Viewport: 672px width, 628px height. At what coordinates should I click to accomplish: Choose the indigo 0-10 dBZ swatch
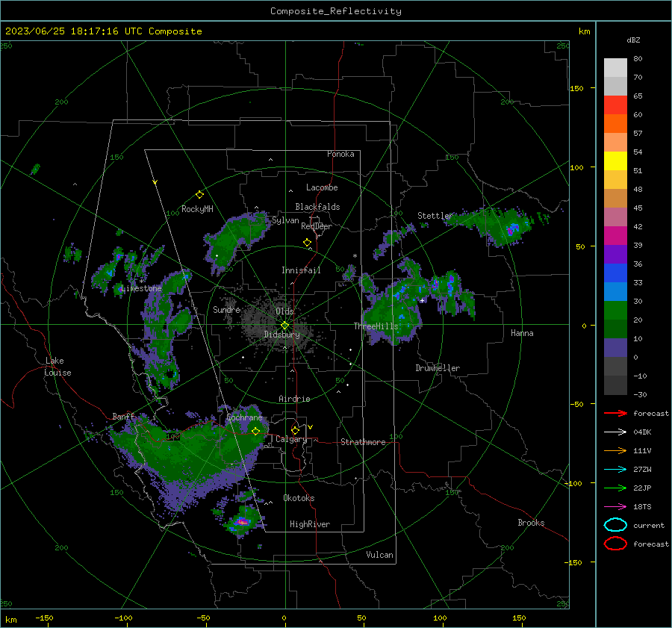click(x=615, y=347)
